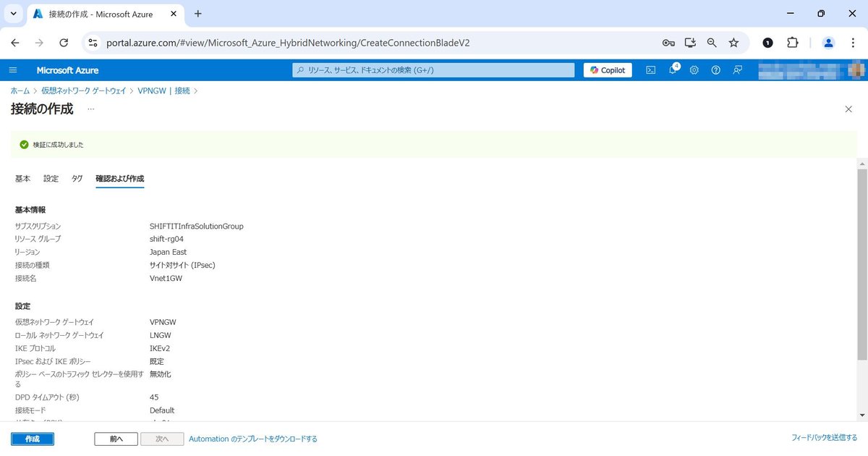The image size is (868, 456).
Task: Switch to the タグ tab
Action: pyautogui.click(x=77, y=178)
